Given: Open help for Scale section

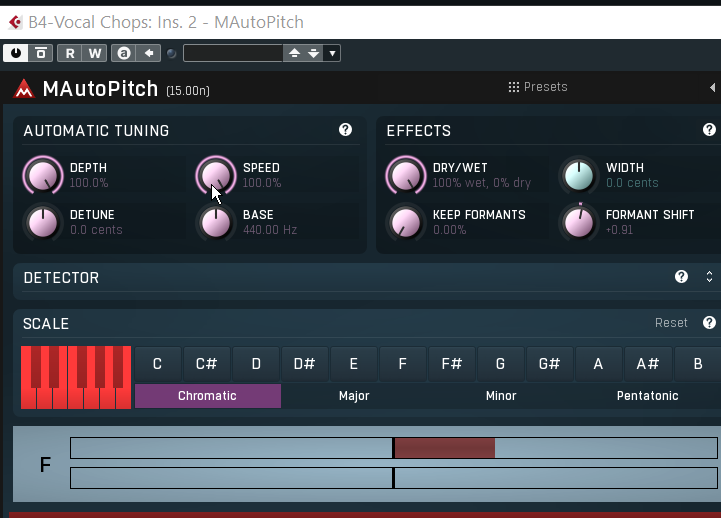Looking at the screenshot, I should 709,323.
